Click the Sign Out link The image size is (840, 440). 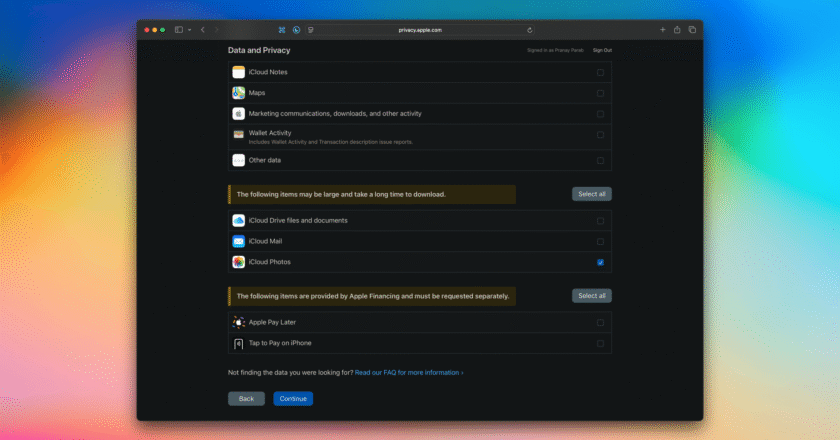(602, 50)
